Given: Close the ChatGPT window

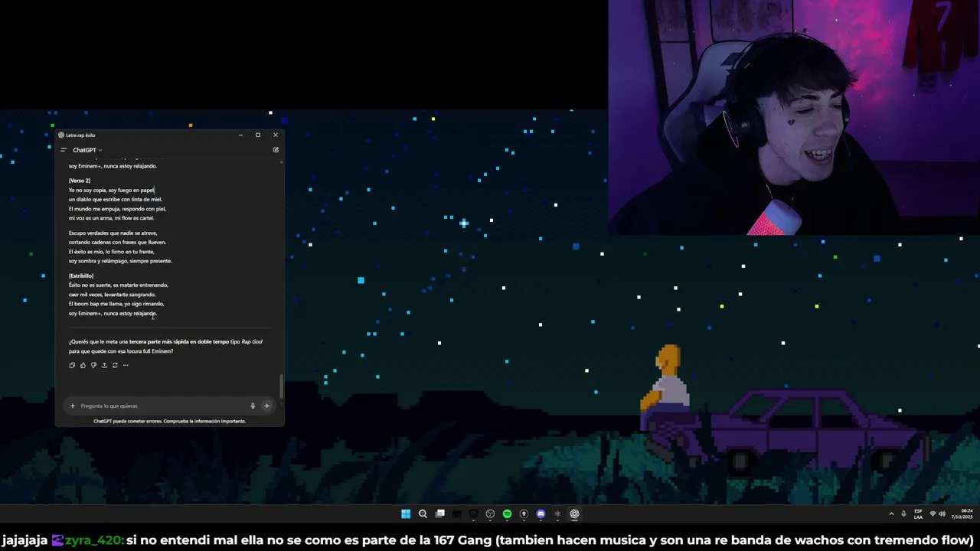Looking at the screenshot, I should tap(276, 135).
